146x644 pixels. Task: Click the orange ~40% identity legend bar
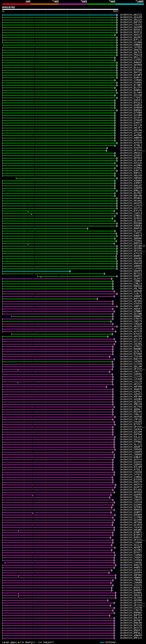tap(45, 4)
